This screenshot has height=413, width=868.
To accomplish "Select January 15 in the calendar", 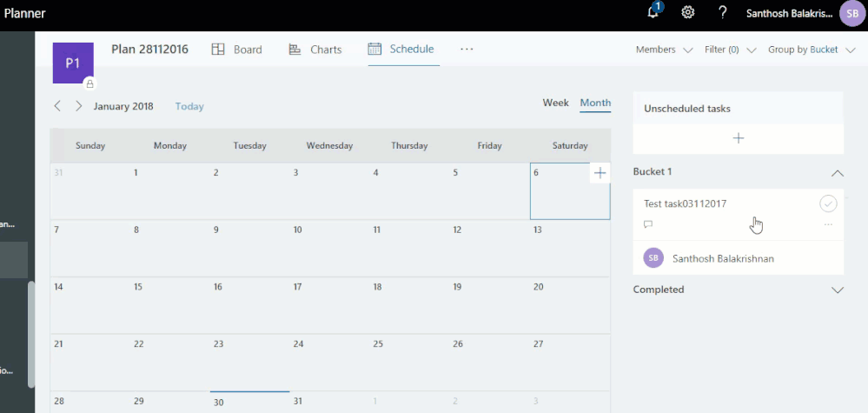I will point(169,305).
